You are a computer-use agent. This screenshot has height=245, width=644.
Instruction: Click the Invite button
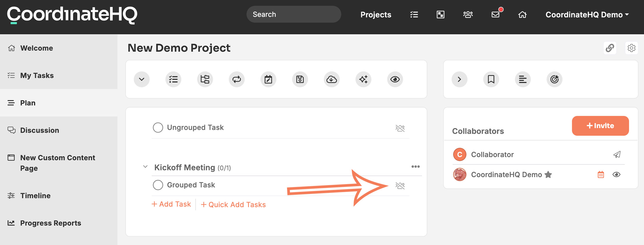point(600,126)
